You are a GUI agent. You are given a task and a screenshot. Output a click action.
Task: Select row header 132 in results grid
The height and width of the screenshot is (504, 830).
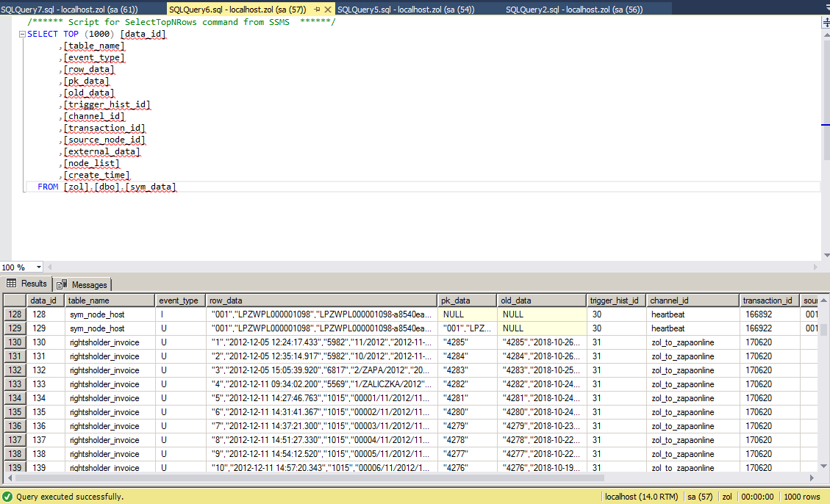pyautogui.click(x=15, y=370)
